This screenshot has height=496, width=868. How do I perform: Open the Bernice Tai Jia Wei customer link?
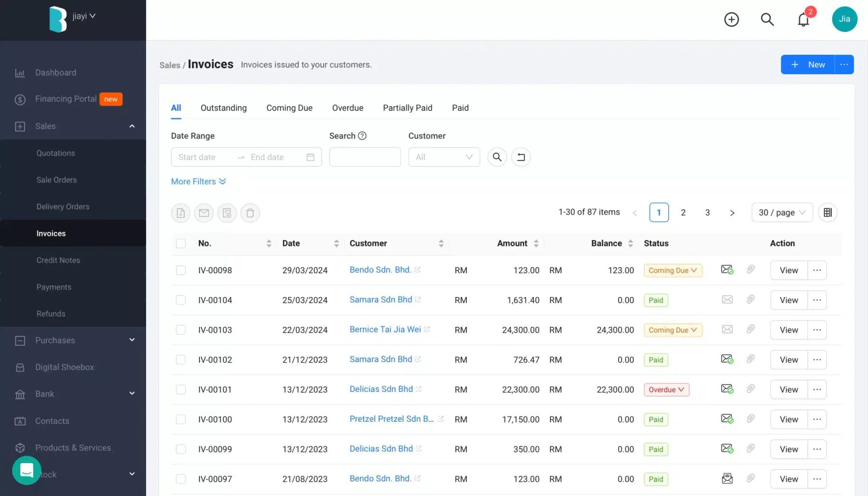click(x=385, y=330)
